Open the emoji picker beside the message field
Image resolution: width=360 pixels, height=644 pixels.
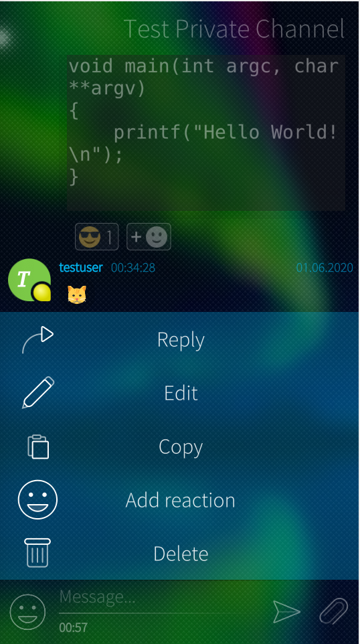(x=27, y=612)
